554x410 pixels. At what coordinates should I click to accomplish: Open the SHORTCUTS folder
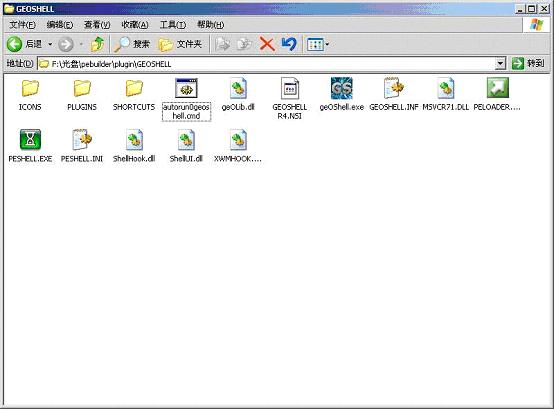click(134, 88)
